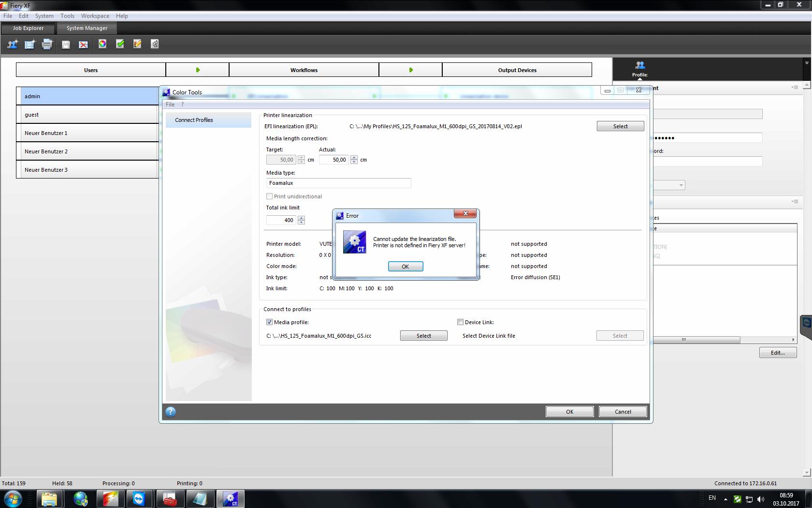Uncheck the Media profile checkbox
Screen dimensions: 812x508
[x=269, y=322]
